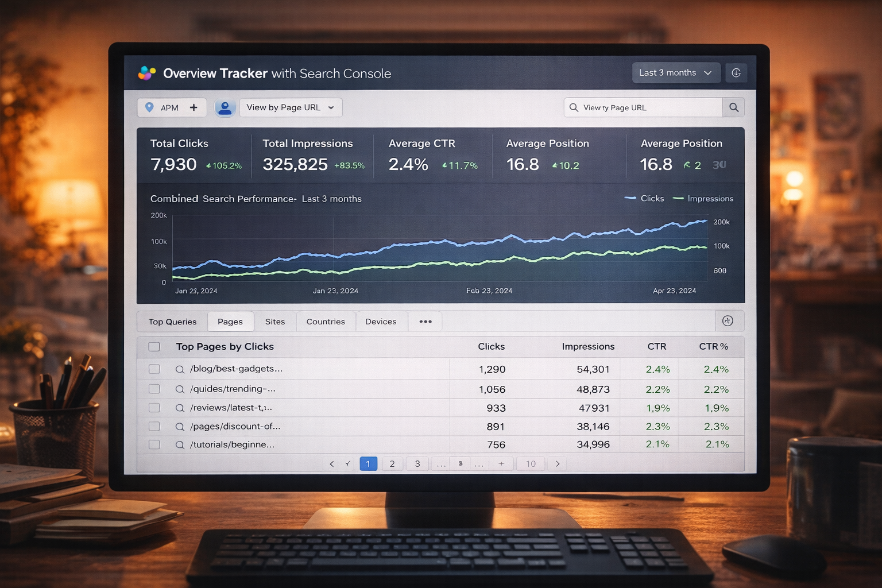Image resolution: width=882 pixels, height=588 pixels.
Task: Expand the View by Page URL dropdown
Action: tap(291, 107)
